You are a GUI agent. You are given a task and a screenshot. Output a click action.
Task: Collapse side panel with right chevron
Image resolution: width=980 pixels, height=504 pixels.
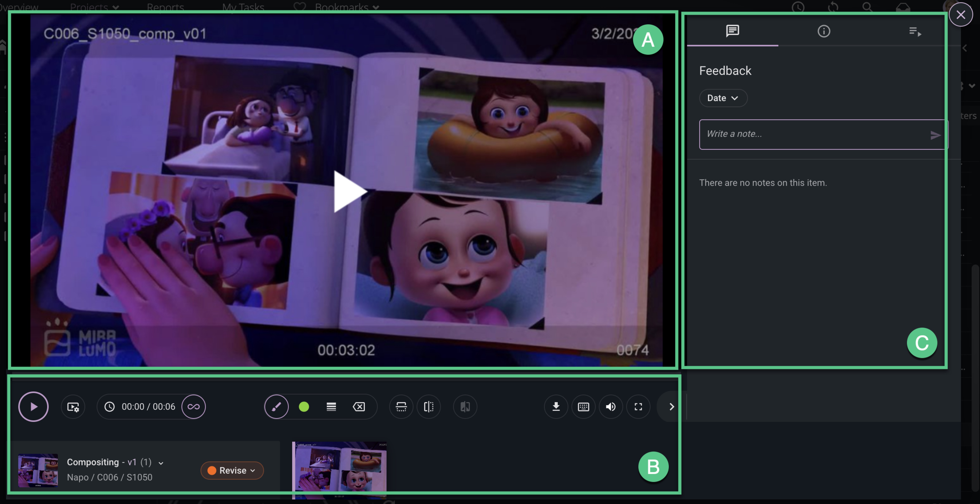[671, 407]
